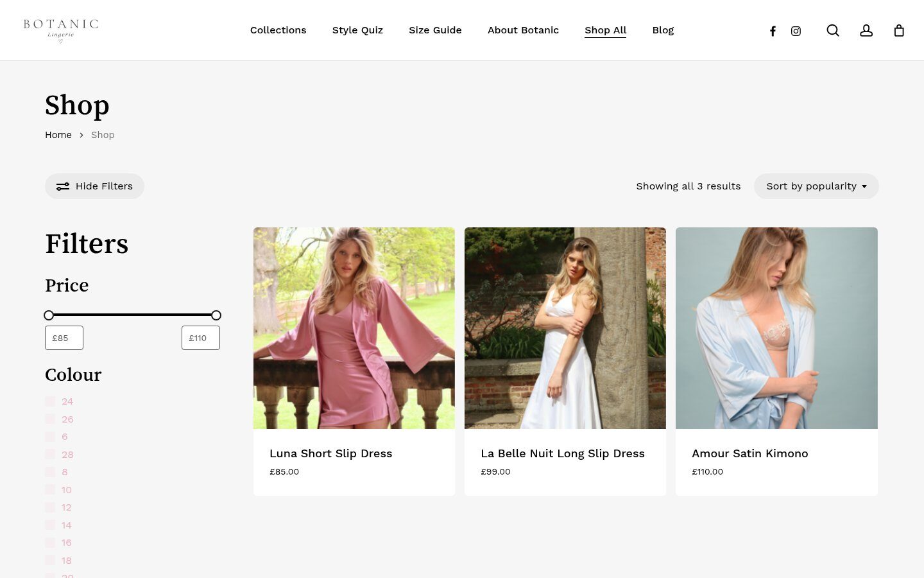The height and width of the screenshot is (578, 924).
Task: Visit the Facebook page icon
Action: [773, 31]
